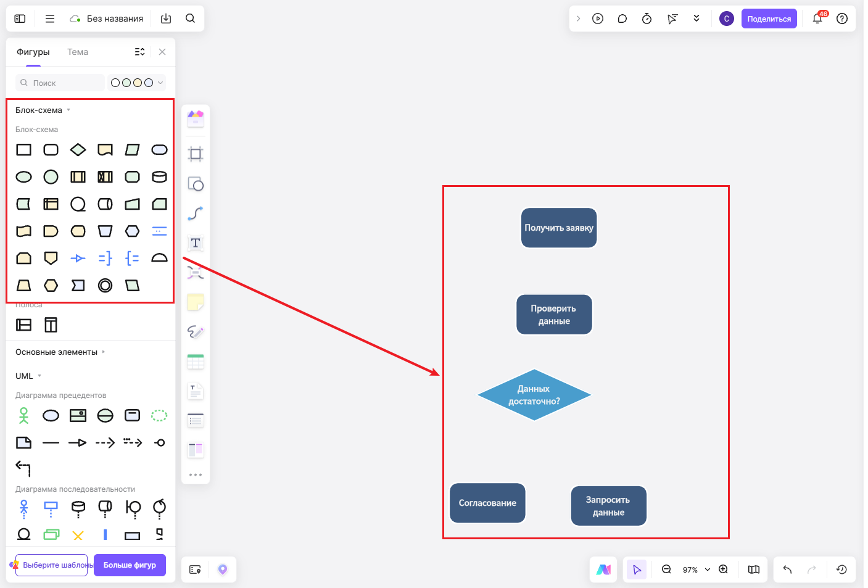Image resolution: width=868 pixels, height=588 pixels.
Task: Start the presentation play icon
Action: click(x=598, y=19)
